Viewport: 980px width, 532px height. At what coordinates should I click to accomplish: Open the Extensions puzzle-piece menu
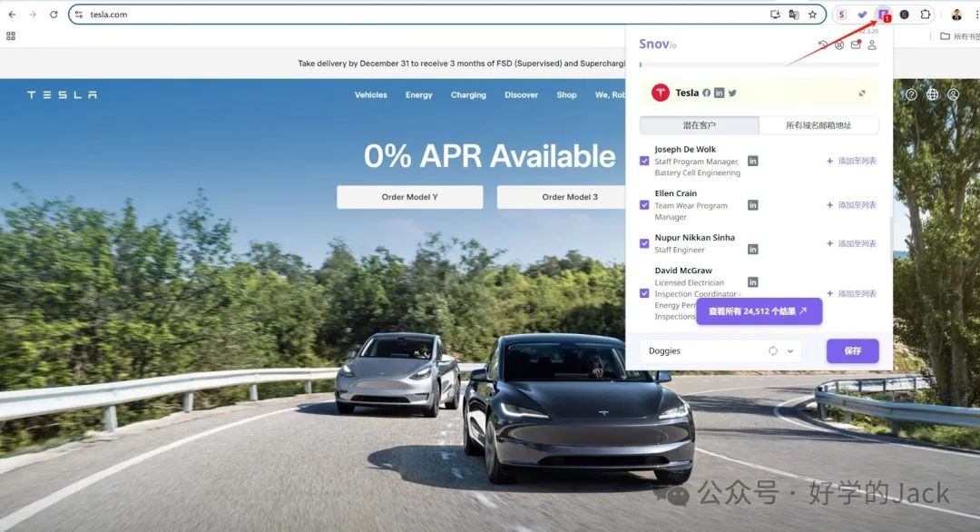[926, 15]
